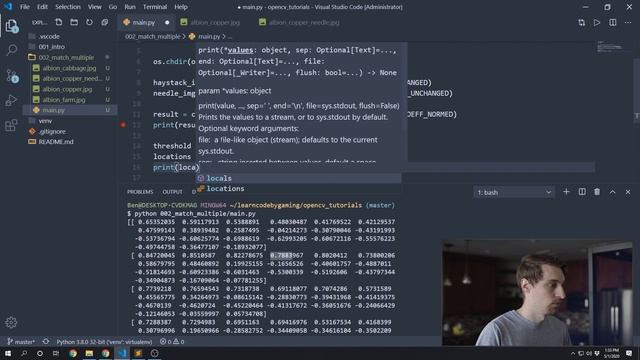Open Windows notification center

click(629, 353)
